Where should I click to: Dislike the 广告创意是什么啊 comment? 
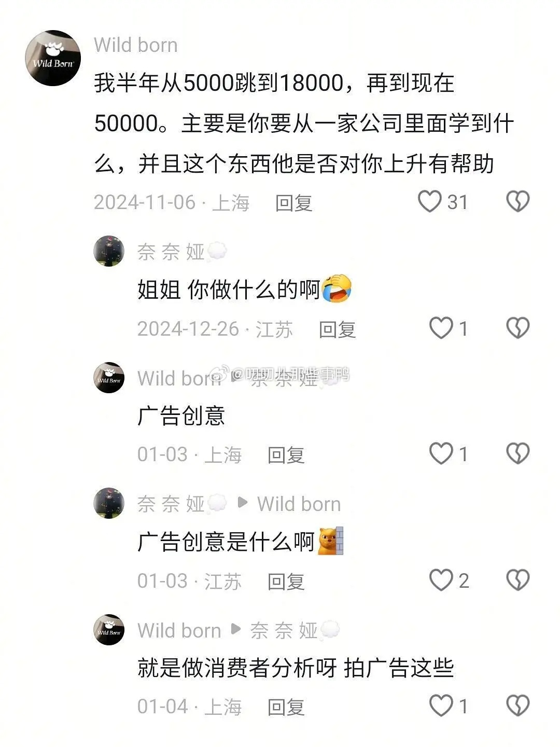point(517,580)
